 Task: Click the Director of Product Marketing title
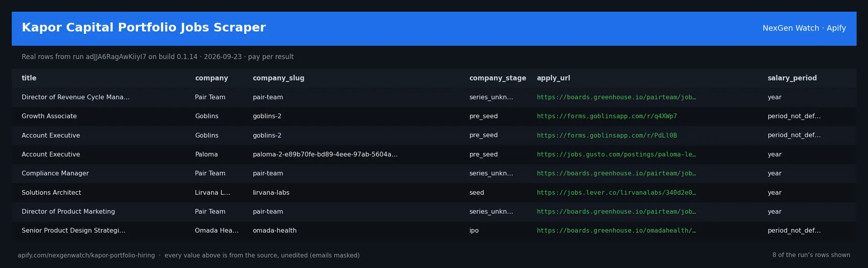coord(68,212)
